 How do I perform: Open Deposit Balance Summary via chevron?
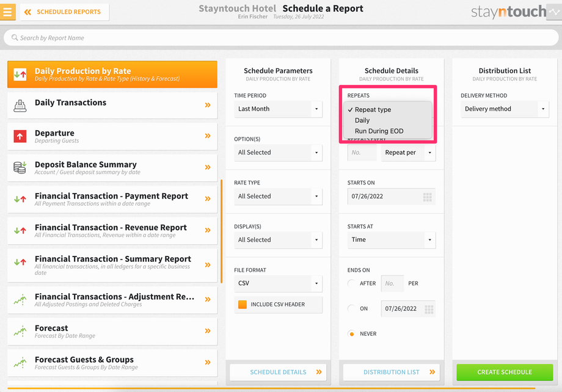pyautogui.click(x=208, y=167)
